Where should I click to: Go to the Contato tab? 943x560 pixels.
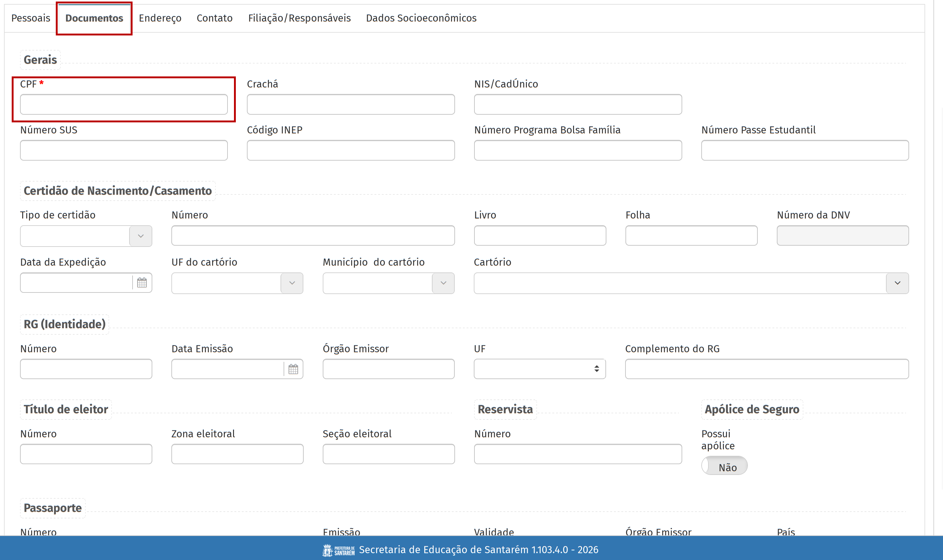(214, 18)
